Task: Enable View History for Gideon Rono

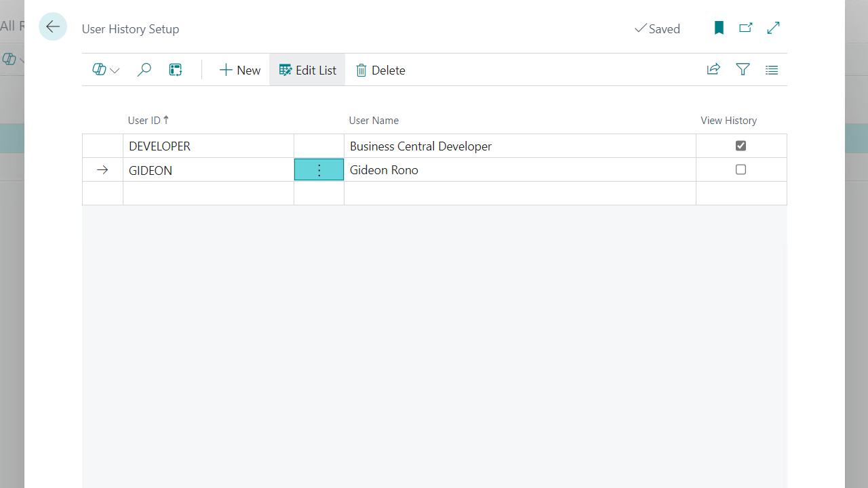Action: [x=741, y=169]
